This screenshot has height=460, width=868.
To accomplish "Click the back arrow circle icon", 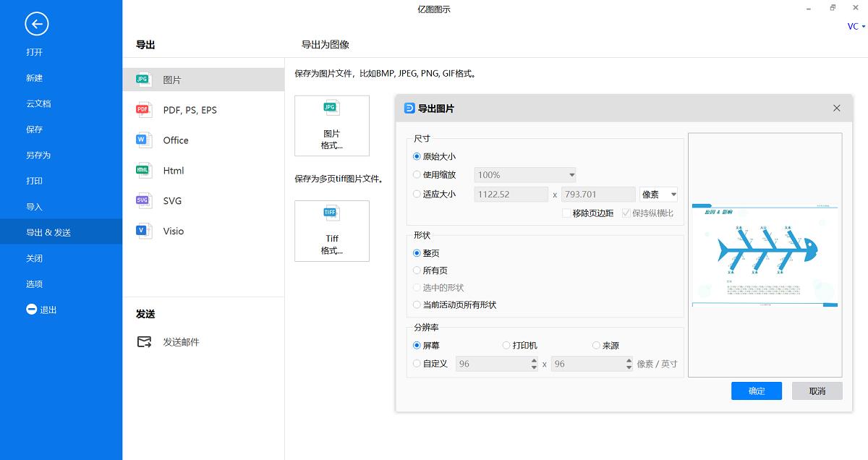I will coord(36,24).
